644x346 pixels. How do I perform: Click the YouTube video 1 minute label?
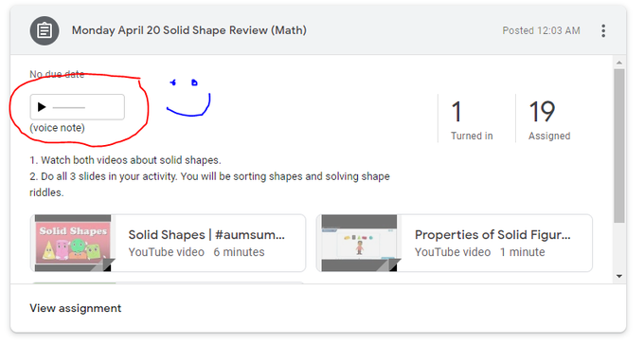tap(480, 252)
